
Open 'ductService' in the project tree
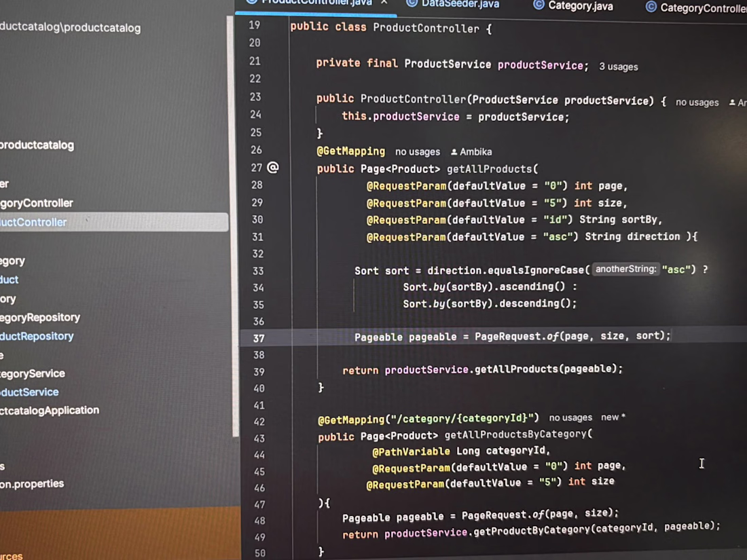click(x=29, y=392)
